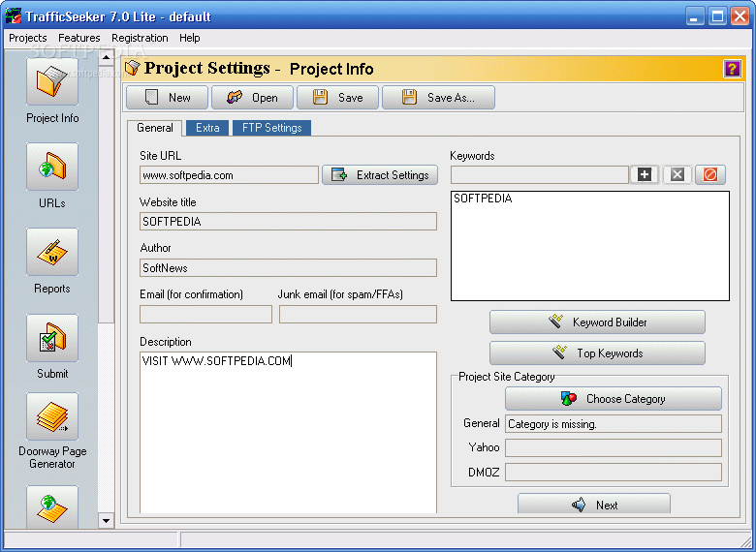Open the Features menu
Screen dimensions: 756x552
[79, 38]
